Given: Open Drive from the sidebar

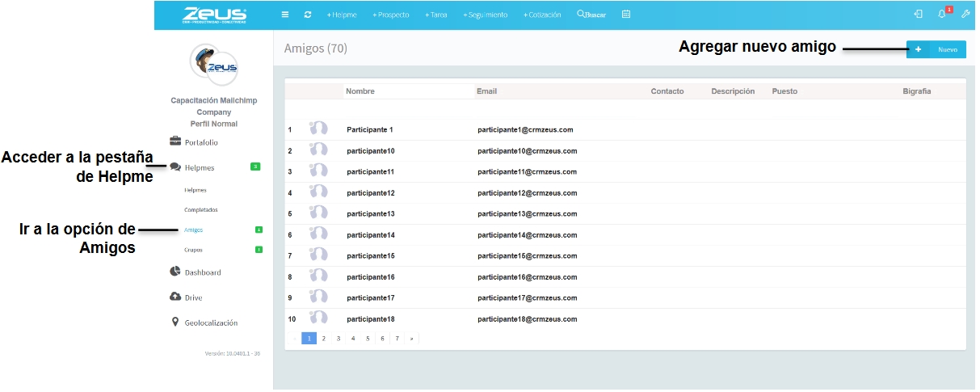Looking at the screenshot, I should click(193, 297).
